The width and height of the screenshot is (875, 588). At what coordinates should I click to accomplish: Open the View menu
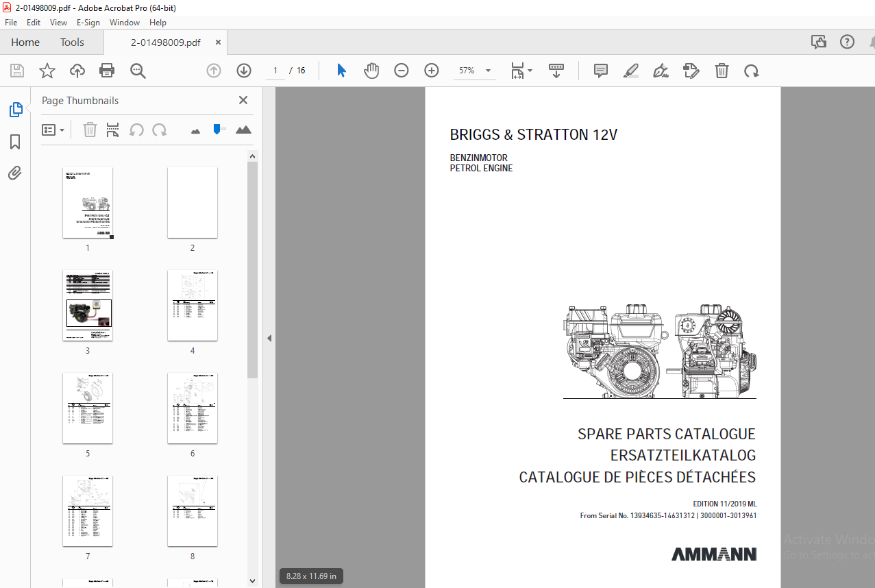pyautogui.click(x=59, y=22)
